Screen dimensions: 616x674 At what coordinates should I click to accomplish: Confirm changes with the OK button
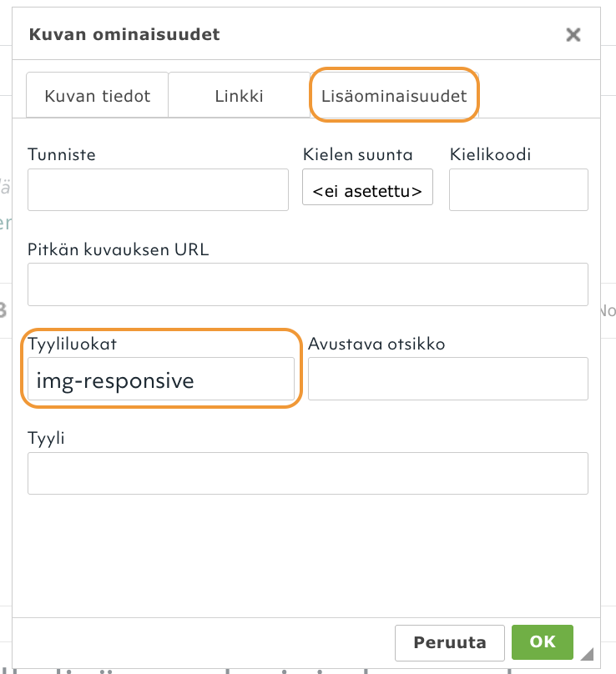[543, 642]
